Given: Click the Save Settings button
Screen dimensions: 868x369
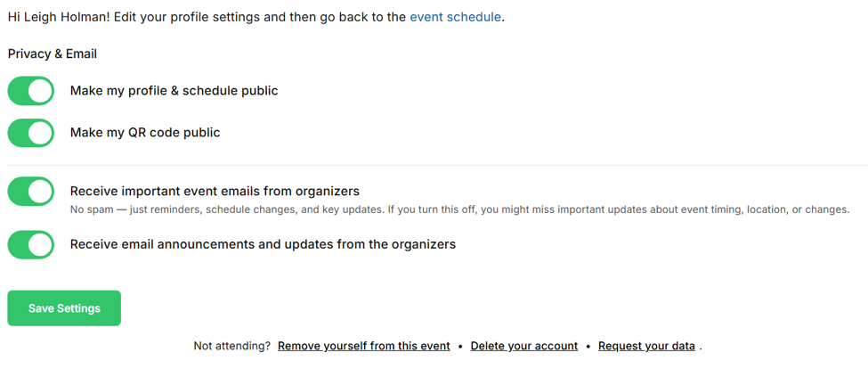Looking at the screenshot, I should pyautogui.click(x=64, y=308).
